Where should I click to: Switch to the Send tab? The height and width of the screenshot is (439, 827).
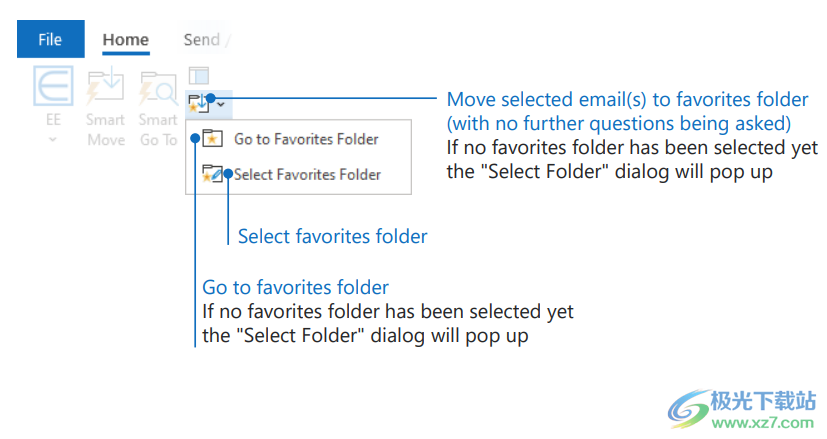pyautogui.click(x=202, y=40)
